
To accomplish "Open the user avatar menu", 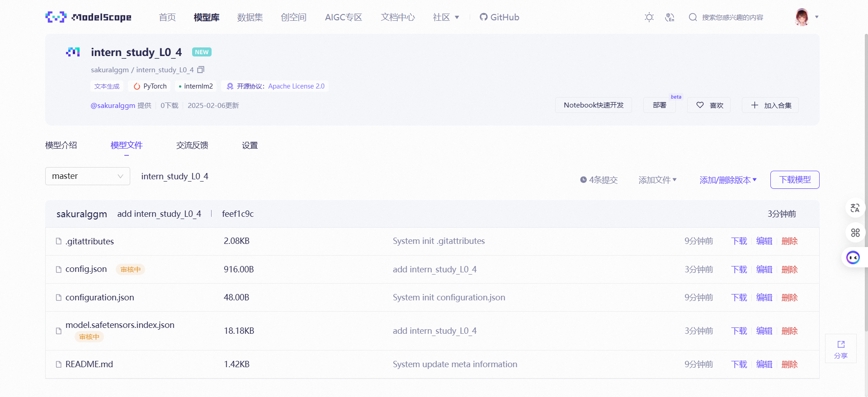I will click(x=802, y=17).
